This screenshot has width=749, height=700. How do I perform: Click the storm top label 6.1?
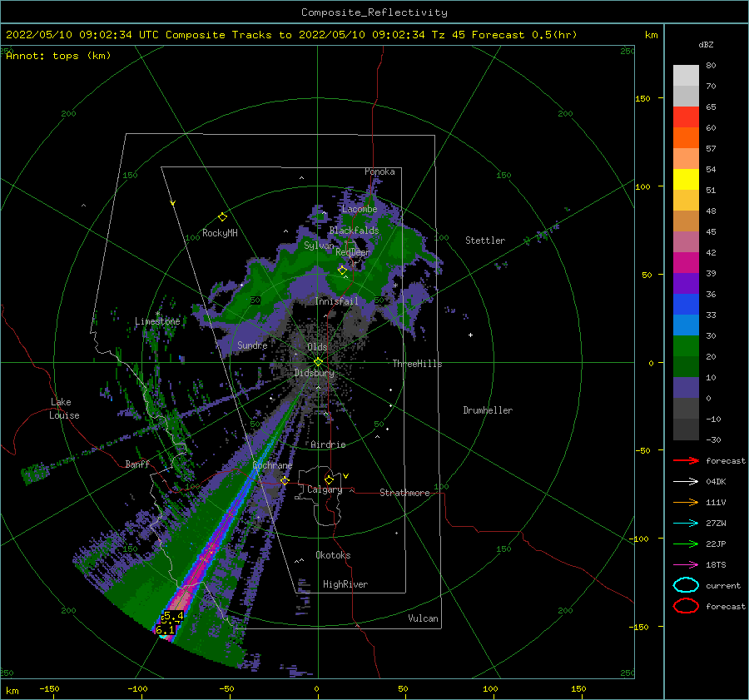[166, 630]
